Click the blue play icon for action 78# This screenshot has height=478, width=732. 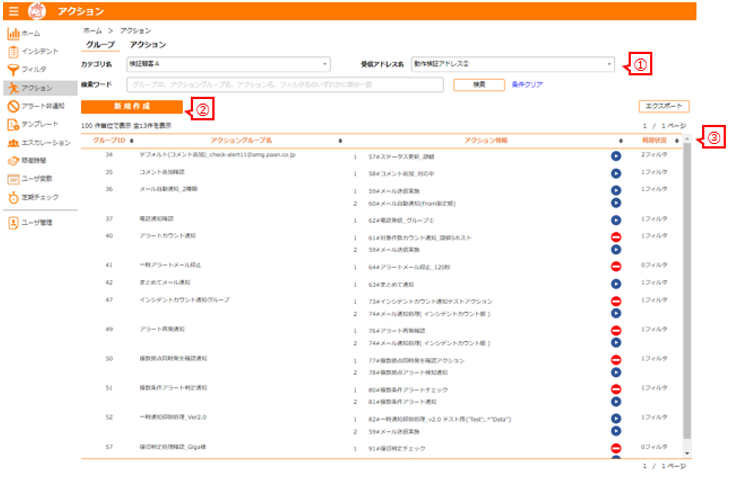(x=616, y=372)
